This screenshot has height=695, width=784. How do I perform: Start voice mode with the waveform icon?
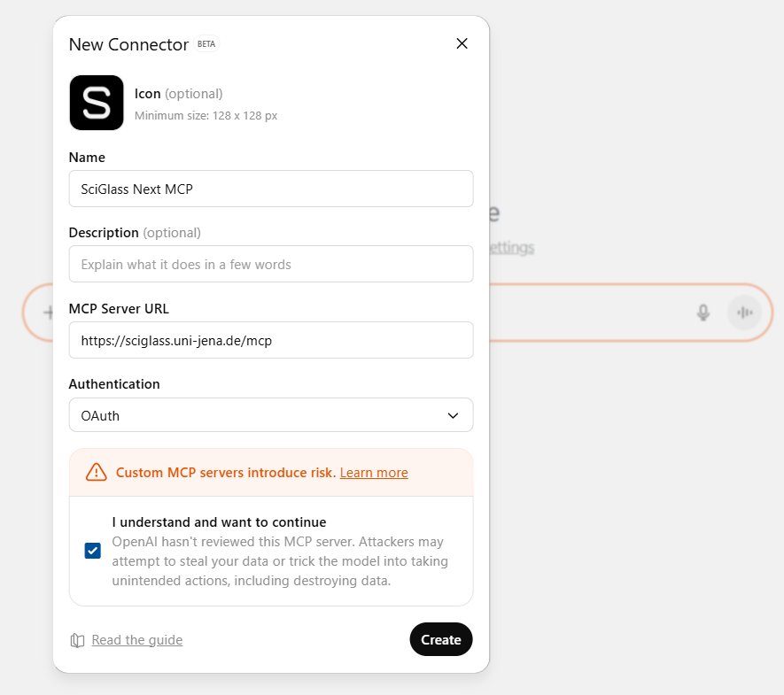745,313
